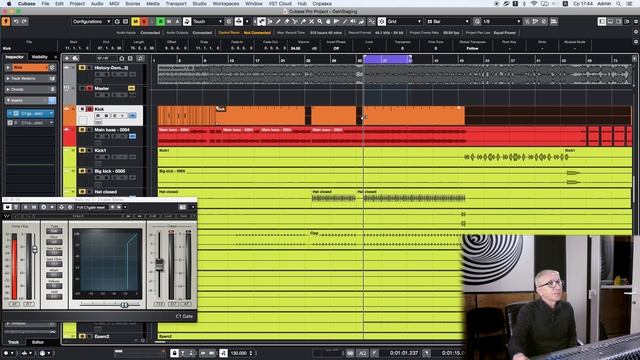Image resolution: width=640 pixels, height=360 pixels.
Task: Open the Configurations dropdown
Action: pyautogui.click(x=91, y=21)
